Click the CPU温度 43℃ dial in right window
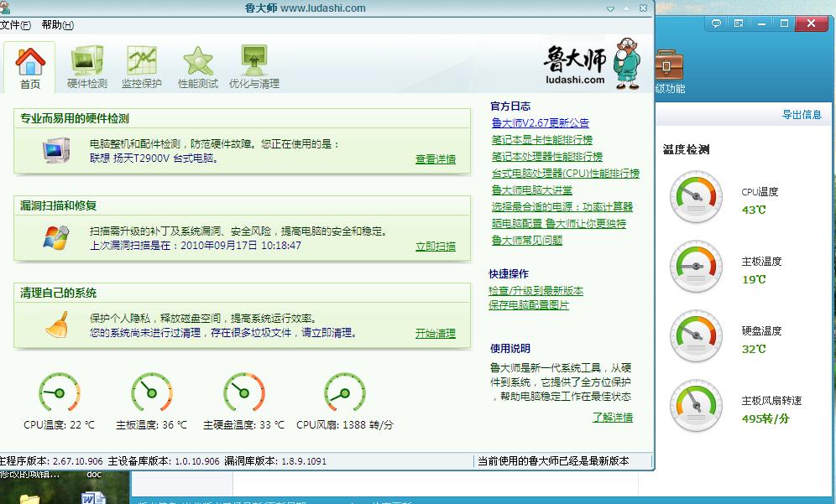The image size is (836, 504). (x=696, y=196)
